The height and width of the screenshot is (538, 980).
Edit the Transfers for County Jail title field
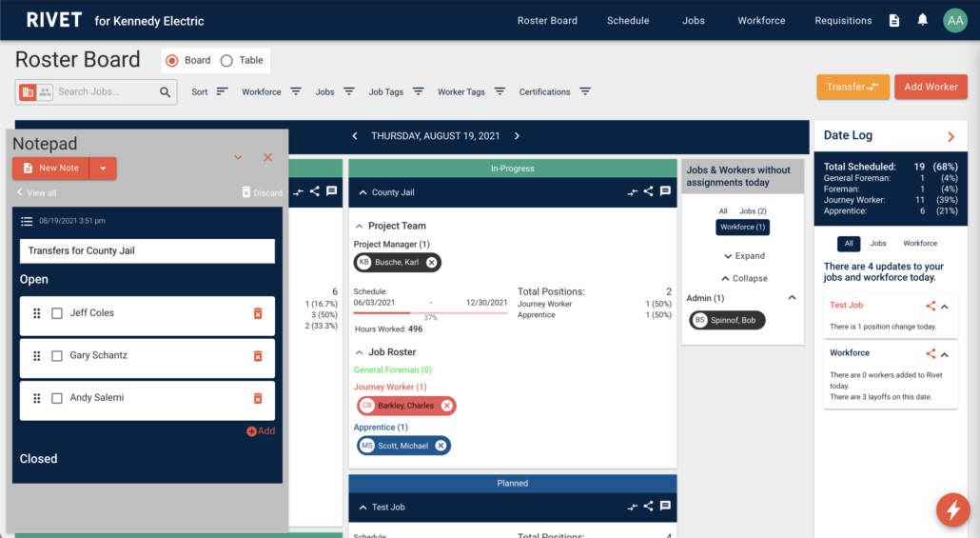[x=147, y=250]
